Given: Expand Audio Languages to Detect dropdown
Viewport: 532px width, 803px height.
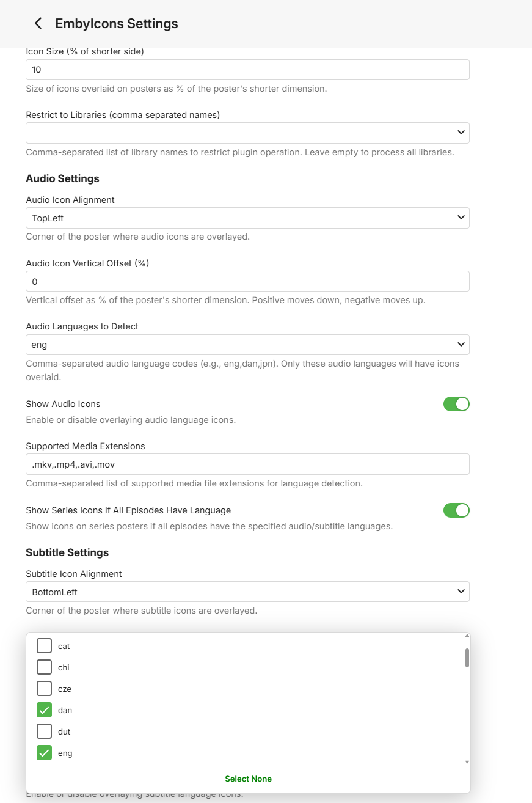Looking at the screenshot, I should pos(247,345).
